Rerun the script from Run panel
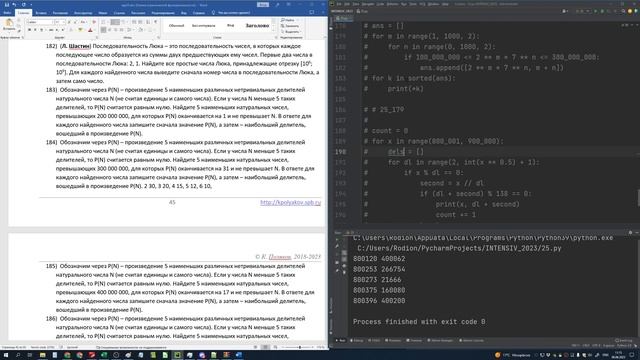 337,239
